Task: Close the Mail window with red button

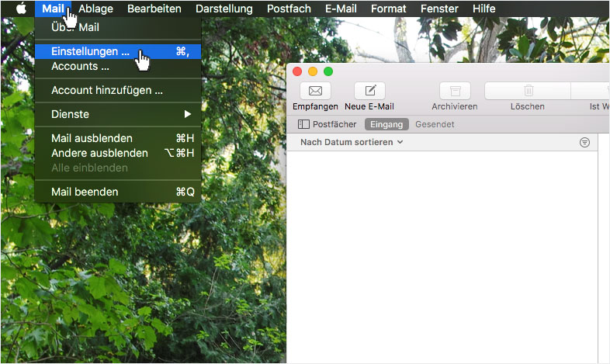Action: point(297,71)
